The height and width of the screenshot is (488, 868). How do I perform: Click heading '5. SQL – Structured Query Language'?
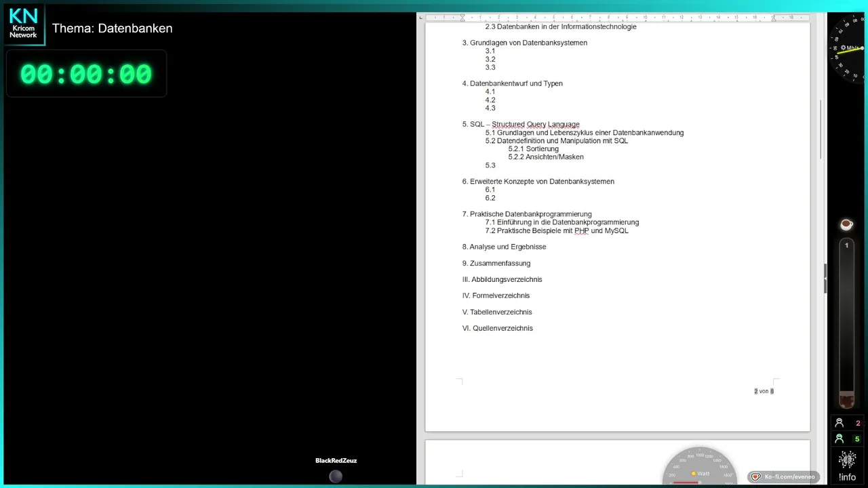tap(521, 125)
